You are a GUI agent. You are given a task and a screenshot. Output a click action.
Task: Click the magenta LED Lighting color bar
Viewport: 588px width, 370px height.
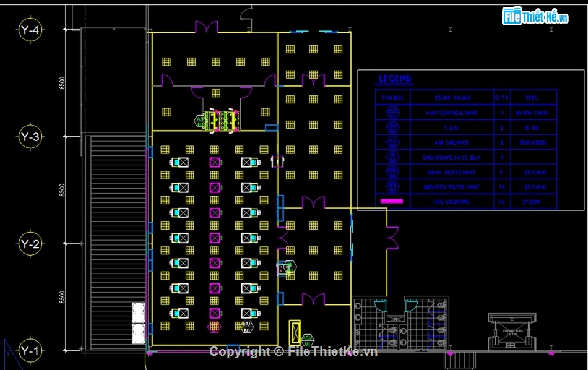point(391,200)
